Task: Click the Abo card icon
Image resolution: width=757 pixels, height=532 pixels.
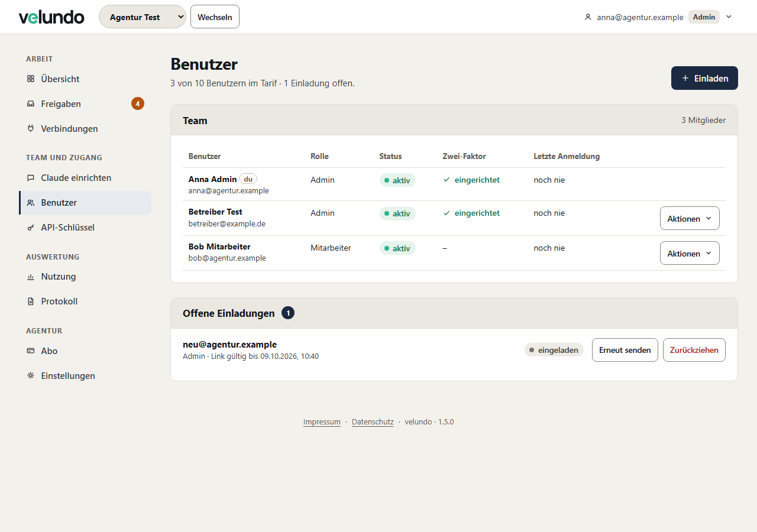Action: point(31,351)
